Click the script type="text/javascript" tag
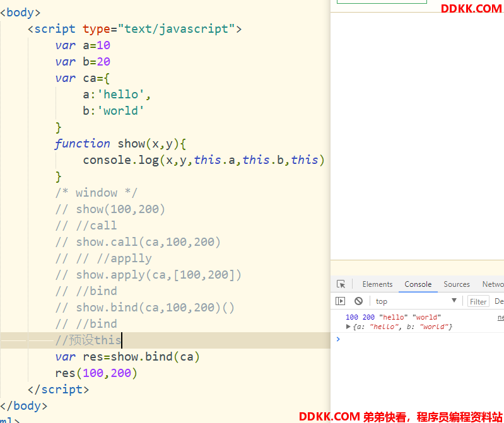This screenshot has height=423, width=504. (134, 29)
